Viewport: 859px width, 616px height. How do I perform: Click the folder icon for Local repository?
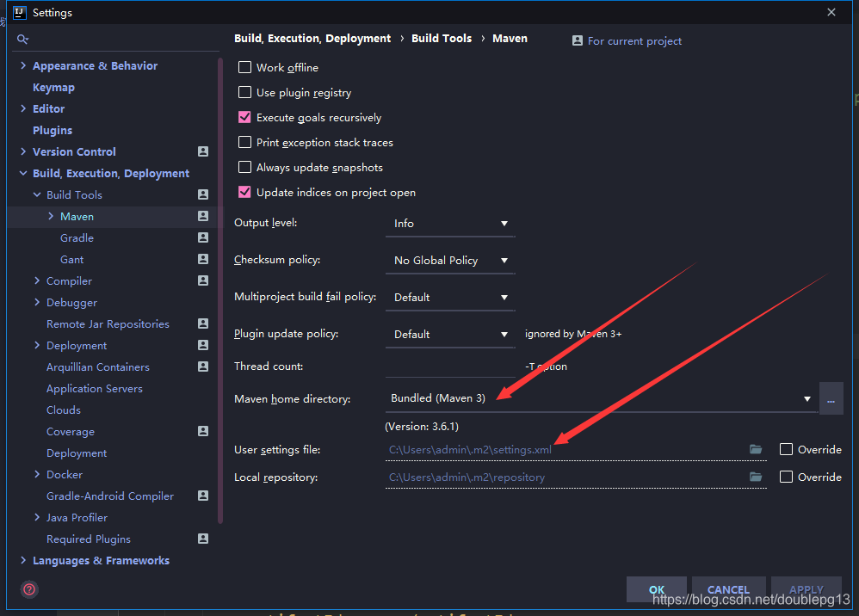pos(756,477)
